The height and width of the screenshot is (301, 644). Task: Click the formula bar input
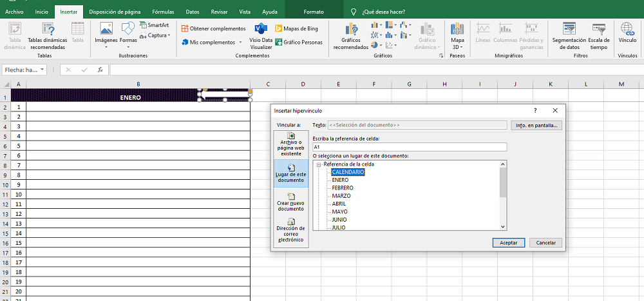pyautogui.click(x=376, y=70)
